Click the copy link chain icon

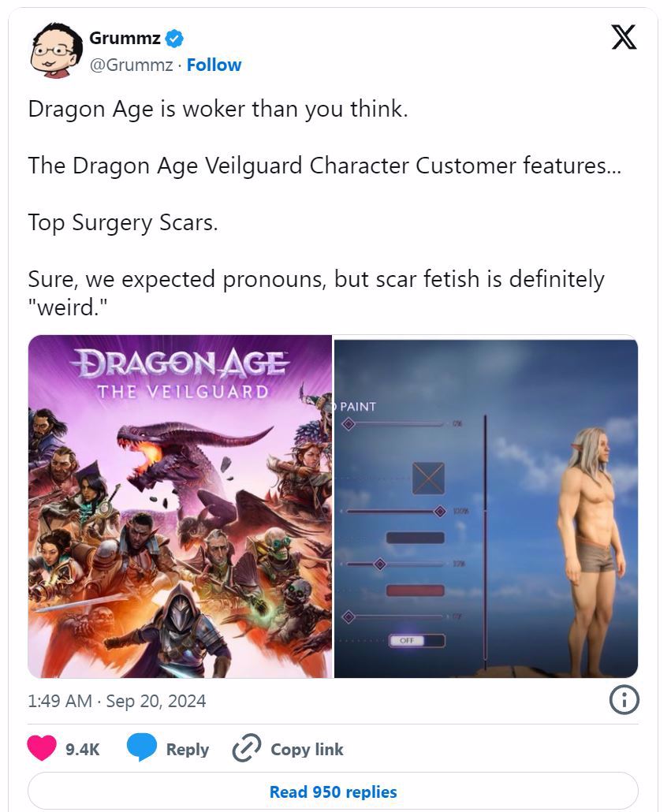pyautogui.click(x=247, y=748)
